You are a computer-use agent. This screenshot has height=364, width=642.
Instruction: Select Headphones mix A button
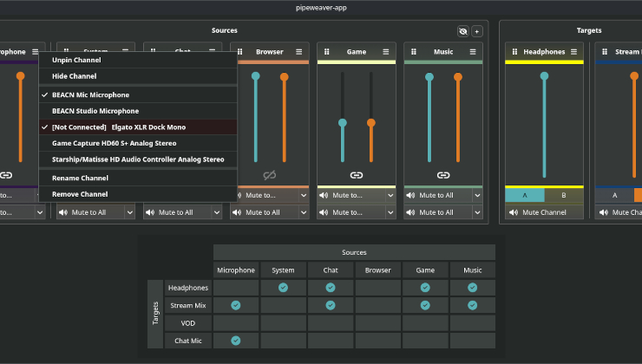pyautogui.click(x=525, y=196)
